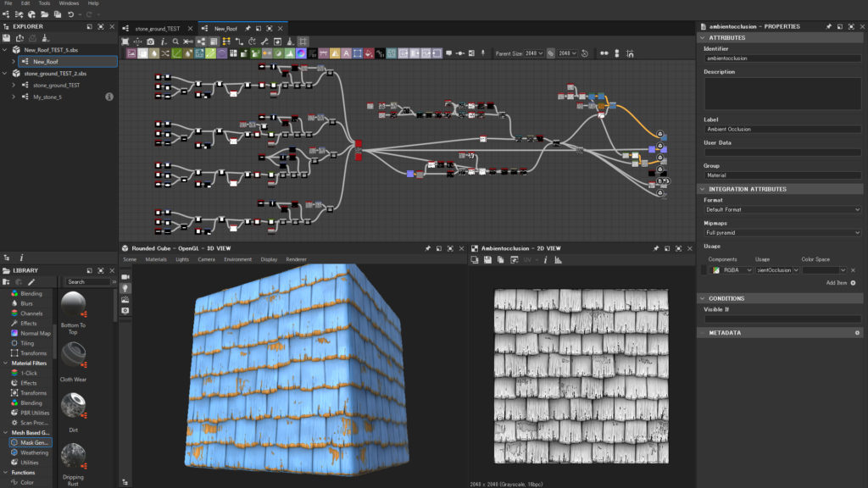The height and width of the screenshot is (488, 868).
Task: Click Add Item under Usage
Action: pos(840,283)
